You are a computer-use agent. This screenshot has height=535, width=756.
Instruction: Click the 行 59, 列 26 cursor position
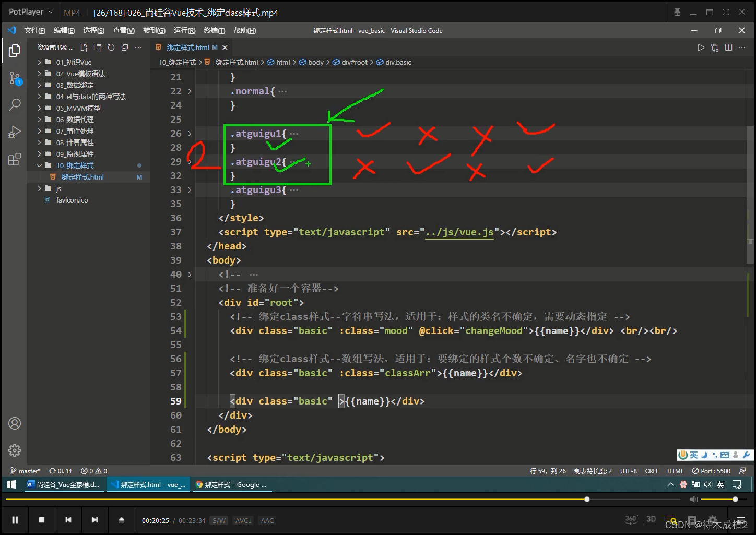click(x=548, y=471)
